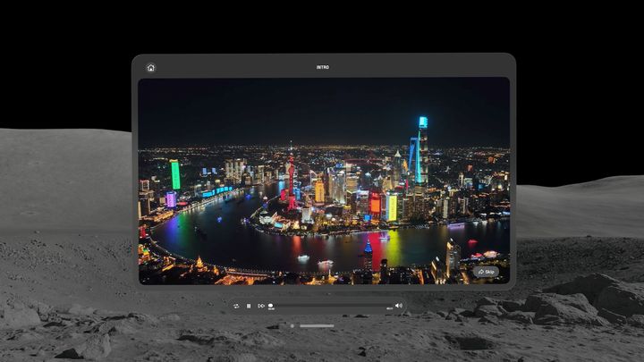Mute using the speaker volume icon
This screenshot has height=362, width=644.
(x=399, y=306)
